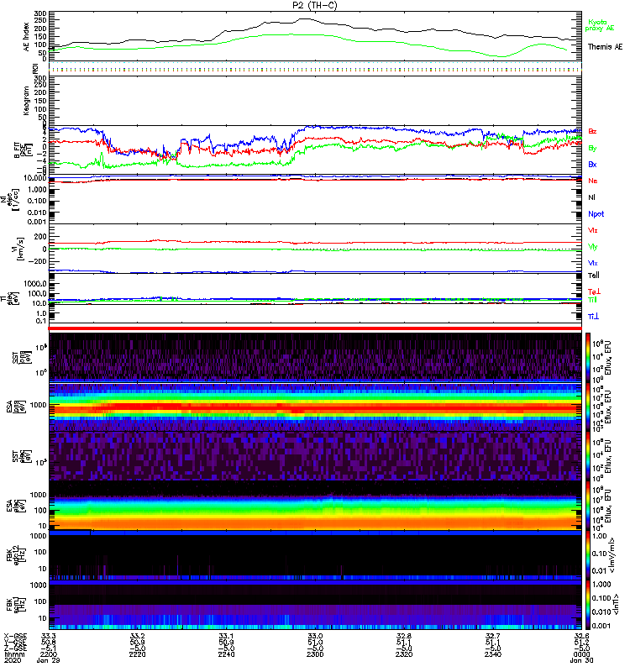
Task: Click the blue Ti perpendicular legend label
Action: point(593,317)
